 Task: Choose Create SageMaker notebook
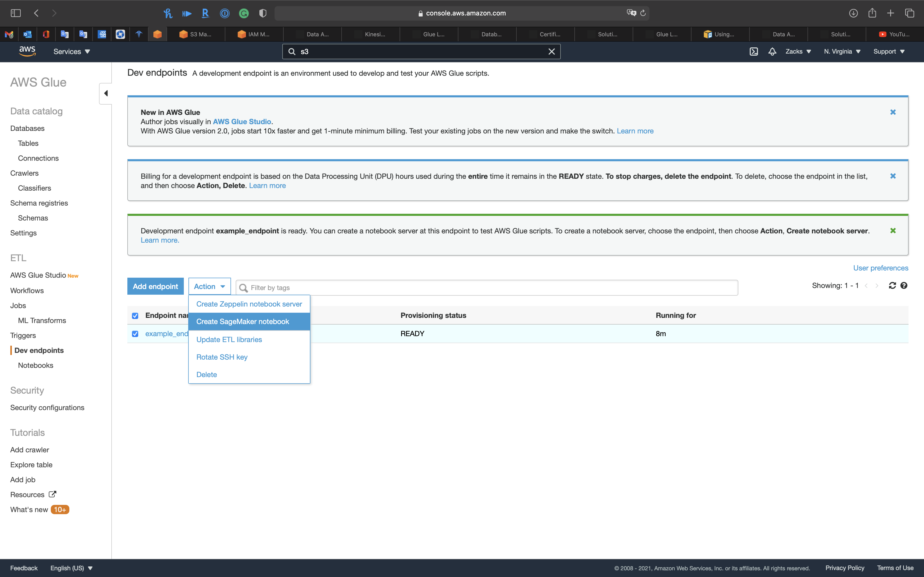click(242, 322)
